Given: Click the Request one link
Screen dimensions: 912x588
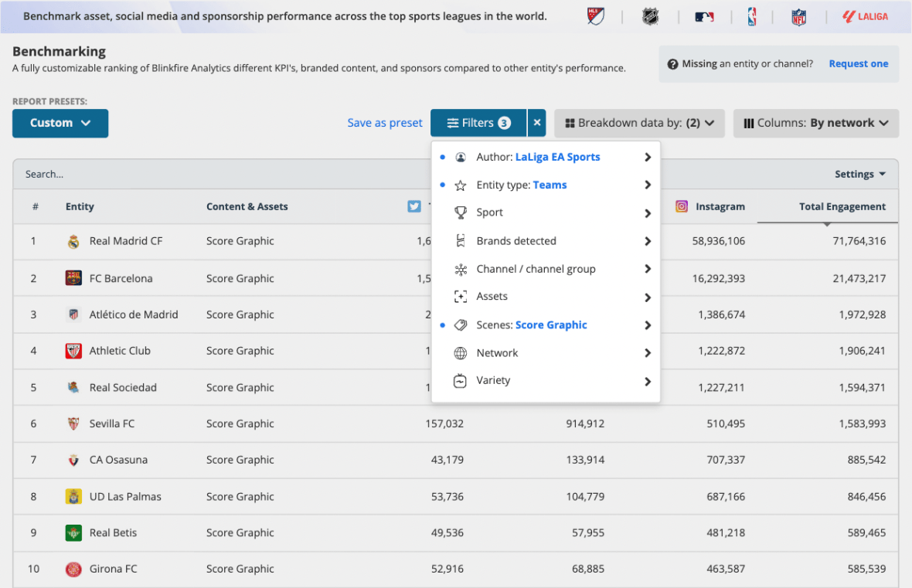Looking at the screenshot, I should 858,64.
